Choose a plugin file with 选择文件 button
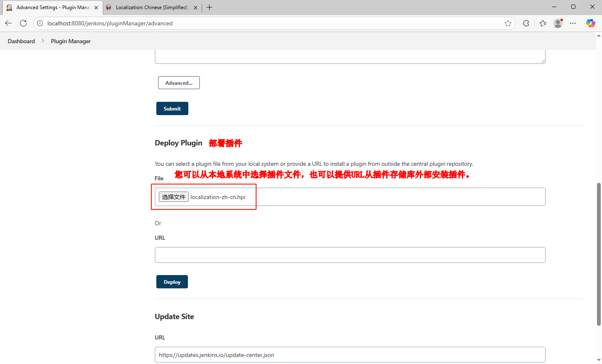Screen dimensions: 602x364 pyautogui.click(x=174, y=197)
